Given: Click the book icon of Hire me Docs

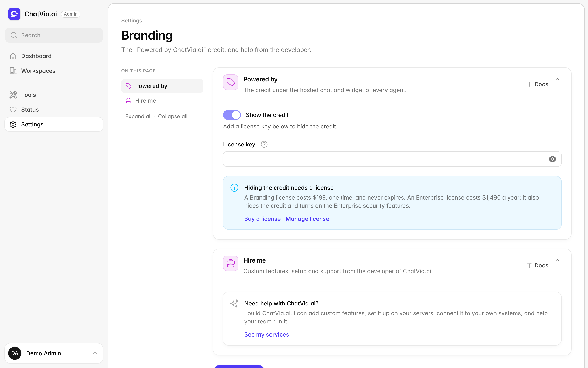Looking at the screenshot, I should (x=529, y=265).
